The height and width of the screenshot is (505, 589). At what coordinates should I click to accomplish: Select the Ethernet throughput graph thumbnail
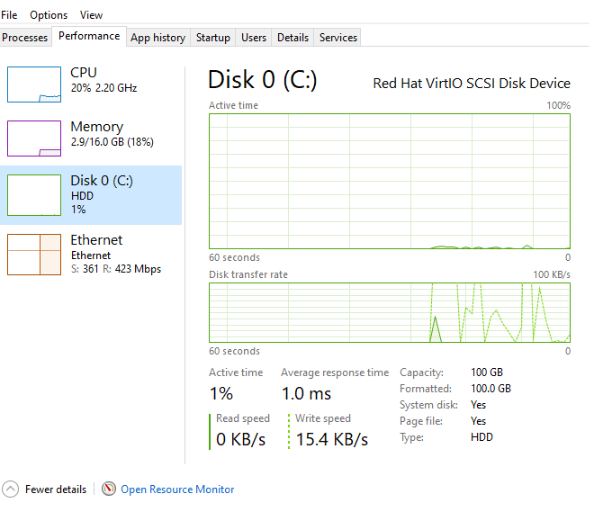(34, 254)
